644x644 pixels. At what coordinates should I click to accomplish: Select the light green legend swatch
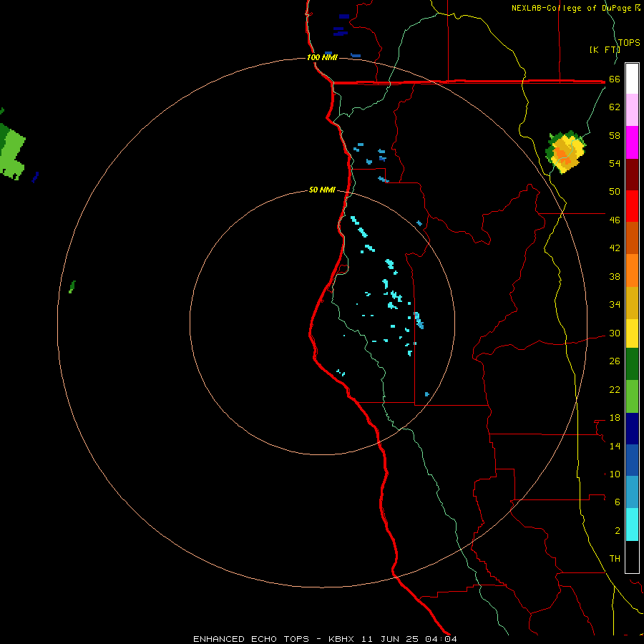[632, 396]
